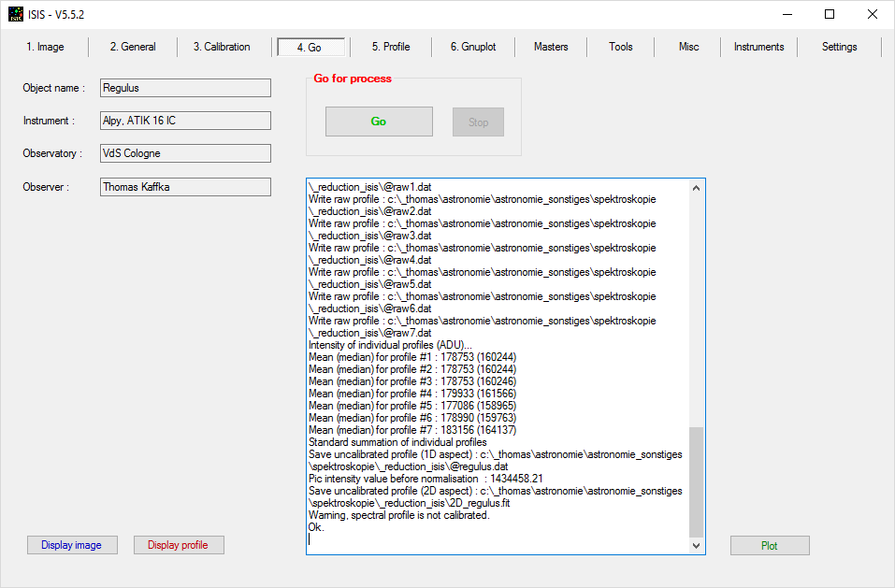The width and height of the screenshot is (895, 588).
Task: Click the Display profile button
Action: pyautogui.click(x=179, y=545)
